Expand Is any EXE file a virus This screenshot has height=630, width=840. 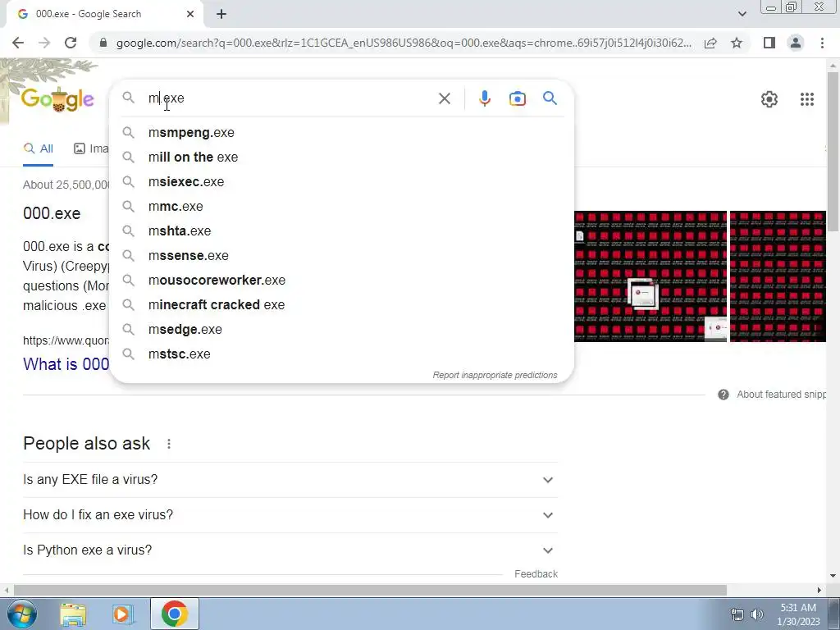coord(290,479)
